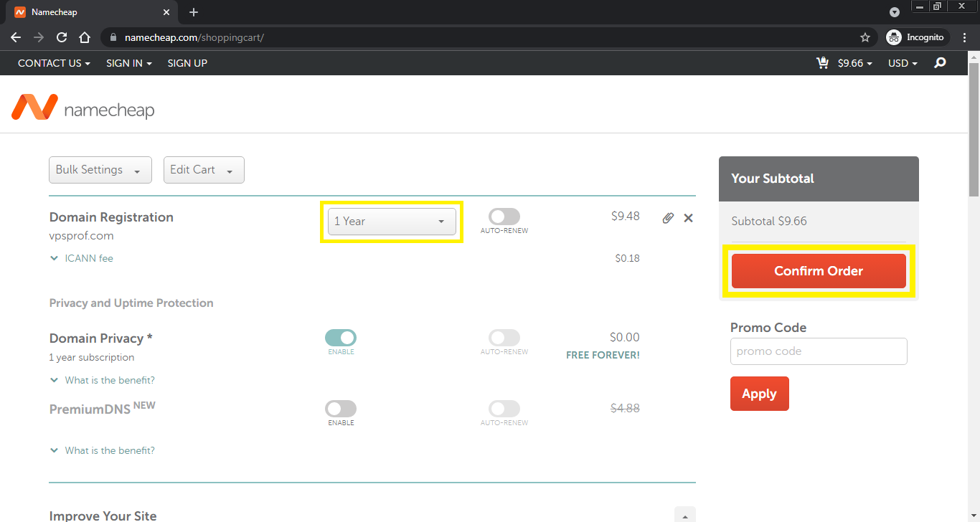
Task: Open the USD currency dropdown
Action: pos(903,63)
